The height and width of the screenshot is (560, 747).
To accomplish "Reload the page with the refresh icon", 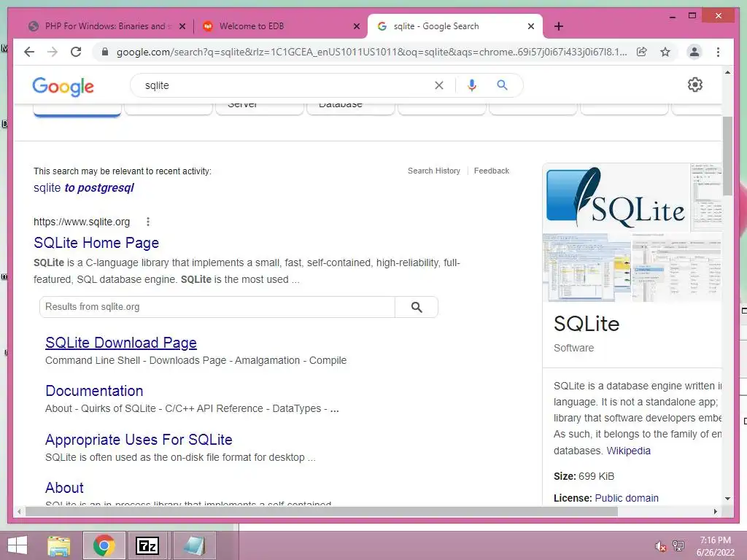I will point(76,52).
